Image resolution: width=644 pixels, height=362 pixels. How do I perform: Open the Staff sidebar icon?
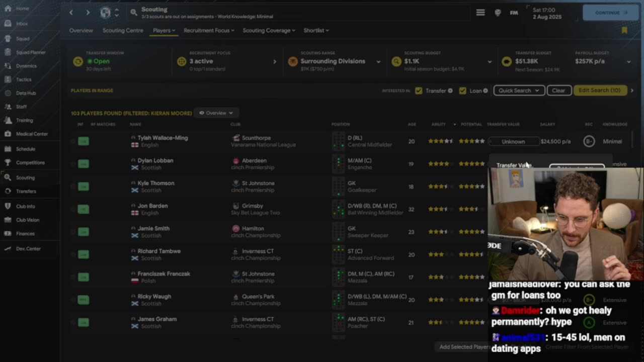(x=8, y=107)
